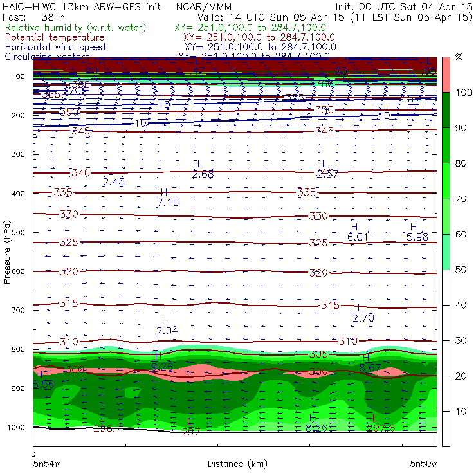Click the "Pressure (hPa)" axis label
This screenshot has width=476, height=476.
pos(6,252)
